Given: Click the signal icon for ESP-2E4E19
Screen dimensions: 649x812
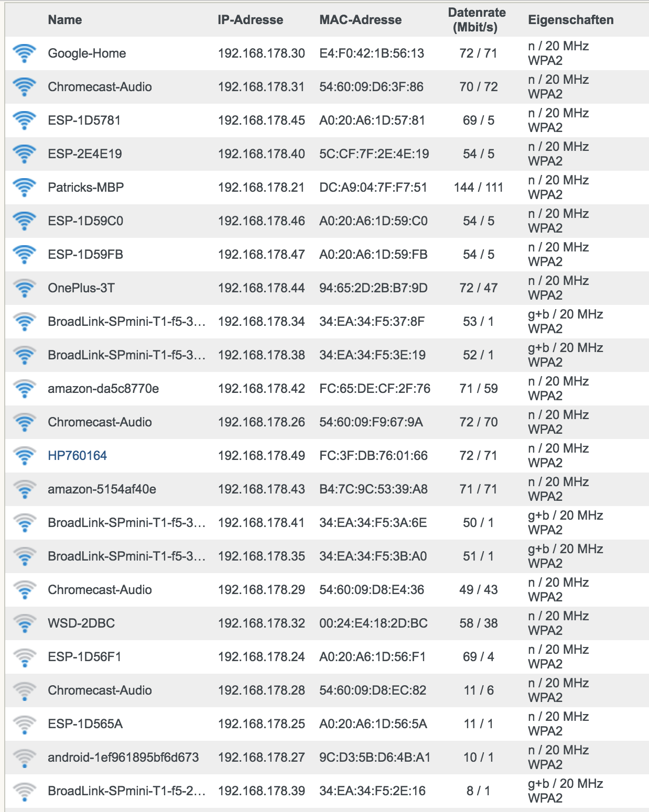Looking at the screenshot, I should 25,154.
